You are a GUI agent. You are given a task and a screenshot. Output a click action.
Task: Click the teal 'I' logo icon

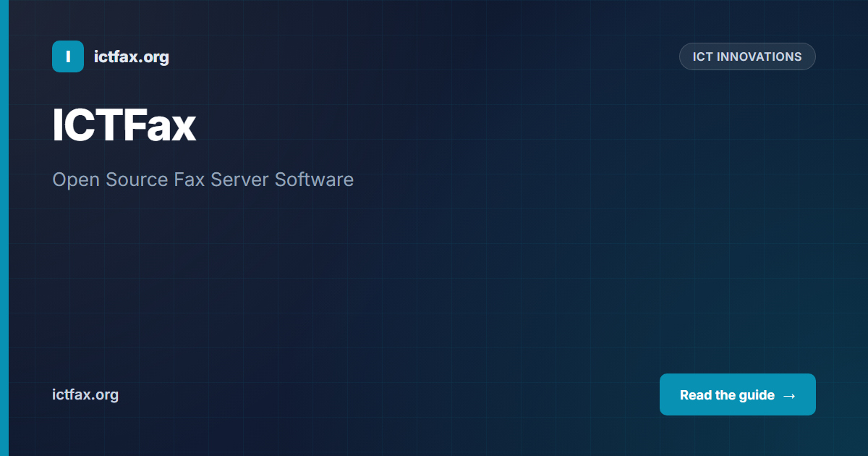68,56
